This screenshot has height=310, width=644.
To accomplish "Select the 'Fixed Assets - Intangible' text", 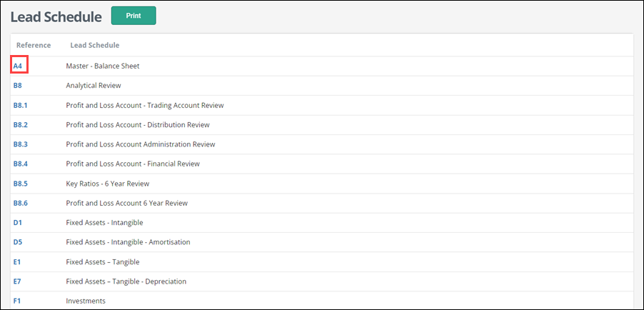I will pyautogui.click(x=104, y=222).
